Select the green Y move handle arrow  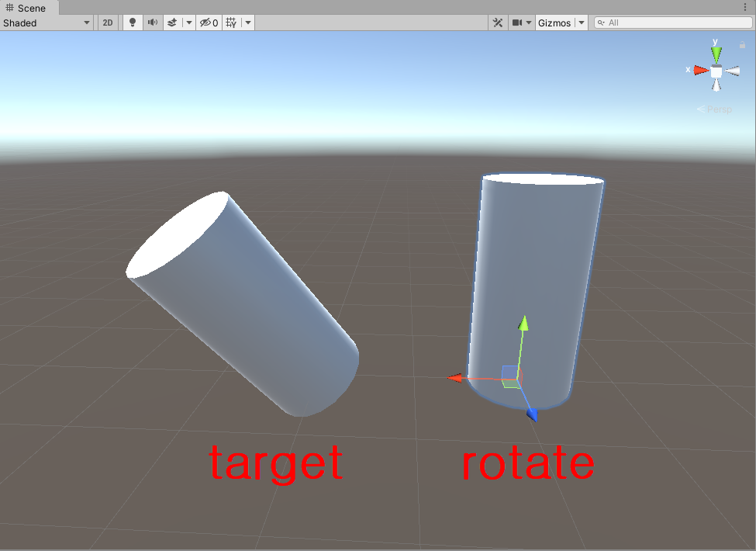point(523,324)
